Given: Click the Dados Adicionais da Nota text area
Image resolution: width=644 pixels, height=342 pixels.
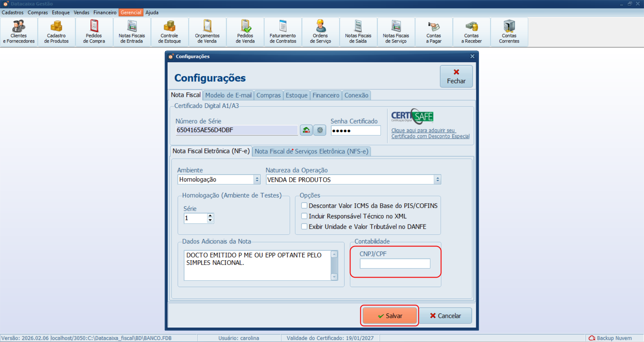Looking at the screenshot, I should point(257,265).
